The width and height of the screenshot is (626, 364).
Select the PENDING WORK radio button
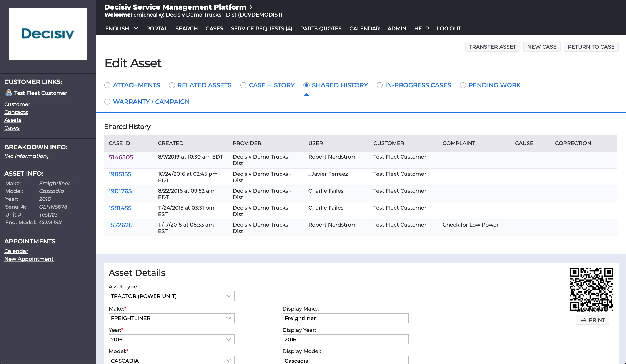click(x=463, y=85)
